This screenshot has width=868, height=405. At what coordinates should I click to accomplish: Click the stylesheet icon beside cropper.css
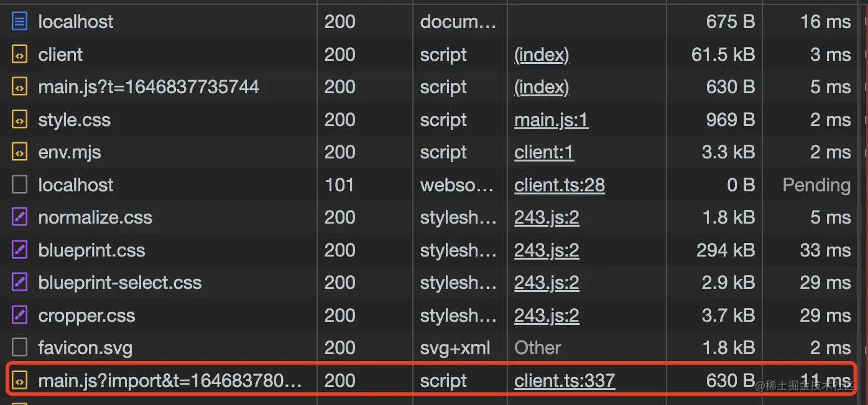tap(20, 316)
